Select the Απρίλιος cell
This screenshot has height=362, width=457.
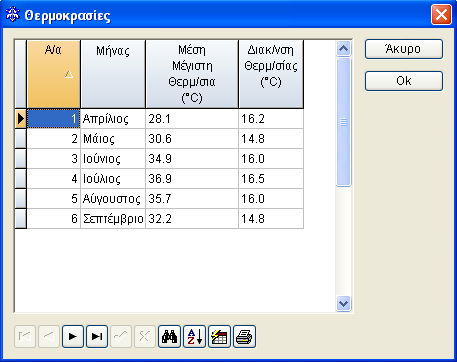(113, 119)
